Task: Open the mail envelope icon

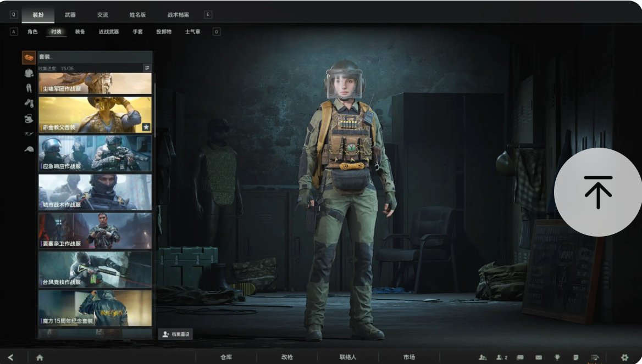Action: point(539,357)
